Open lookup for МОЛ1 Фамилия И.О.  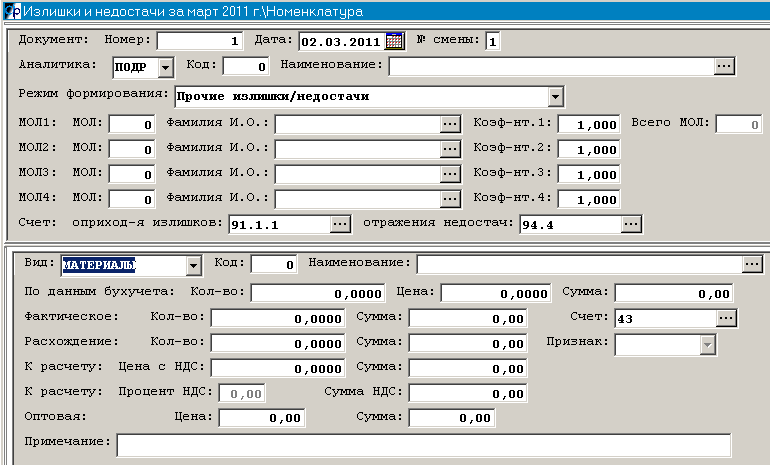[x=449, y=124]
